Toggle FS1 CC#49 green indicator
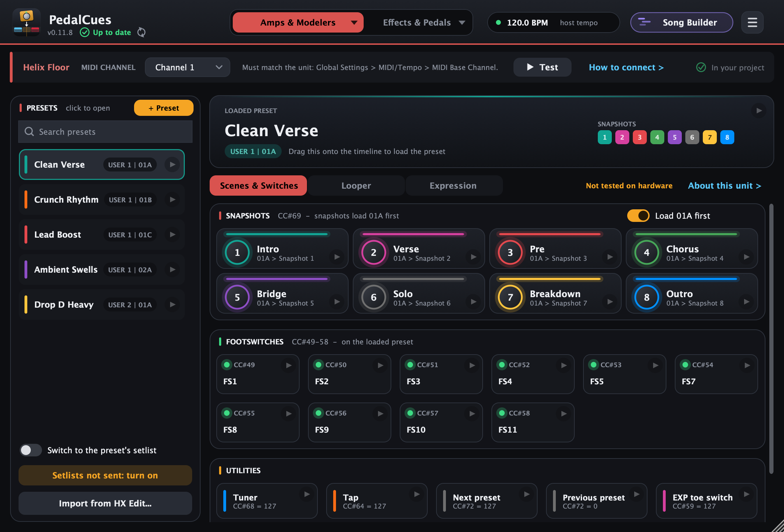This screenshot has width=784, height=532. (227, 365)
